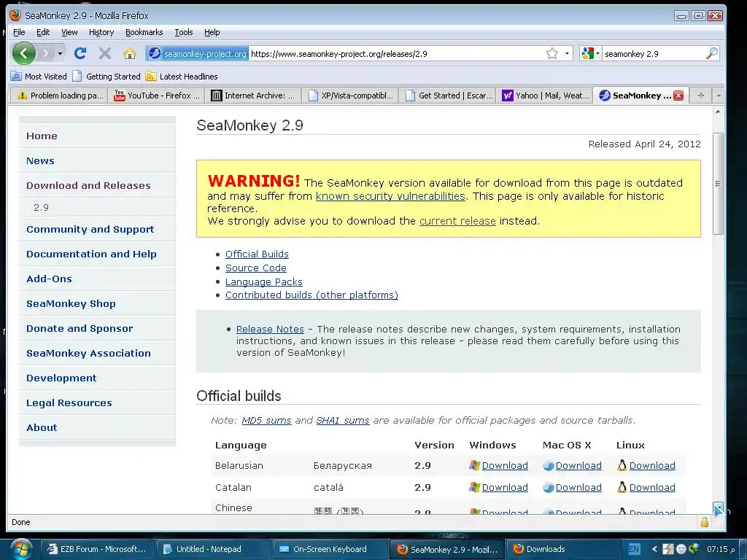
Task: Click Belarusian Windows Download link
Action: 505,465
